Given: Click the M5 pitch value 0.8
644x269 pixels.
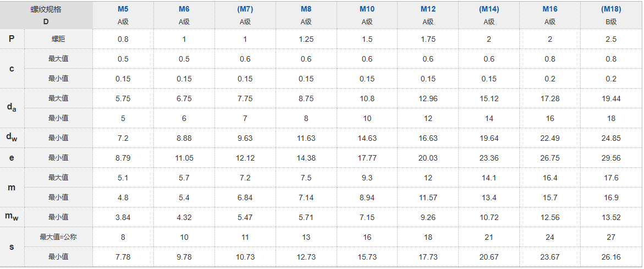Looking at the screenshot, I should point(123,40).
